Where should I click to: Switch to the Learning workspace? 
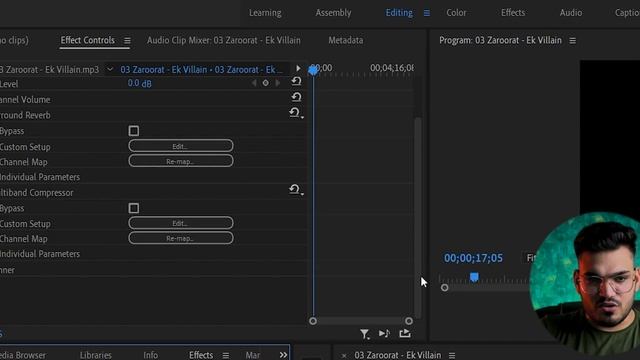tap(265, 13)
